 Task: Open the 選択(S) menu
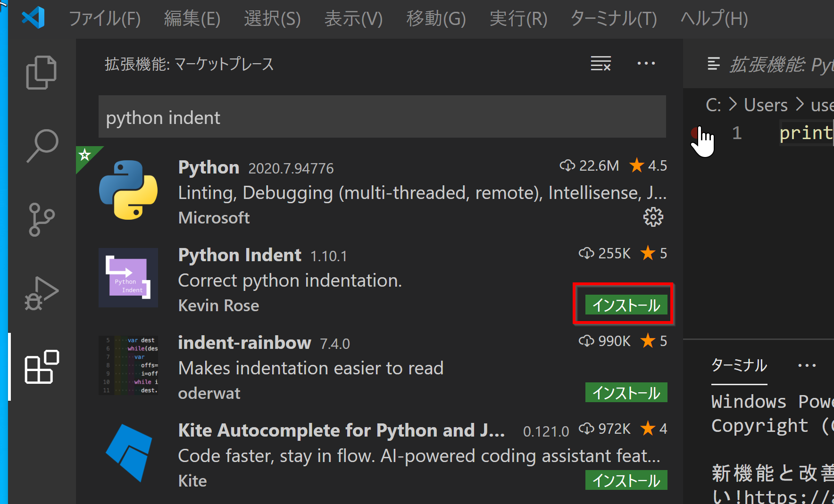pos(272,18)
